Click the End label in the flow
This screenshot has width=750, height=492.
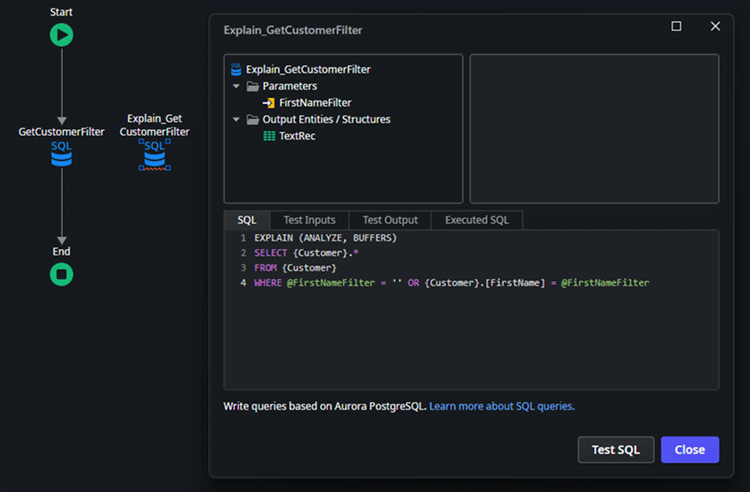coord(61,251)
